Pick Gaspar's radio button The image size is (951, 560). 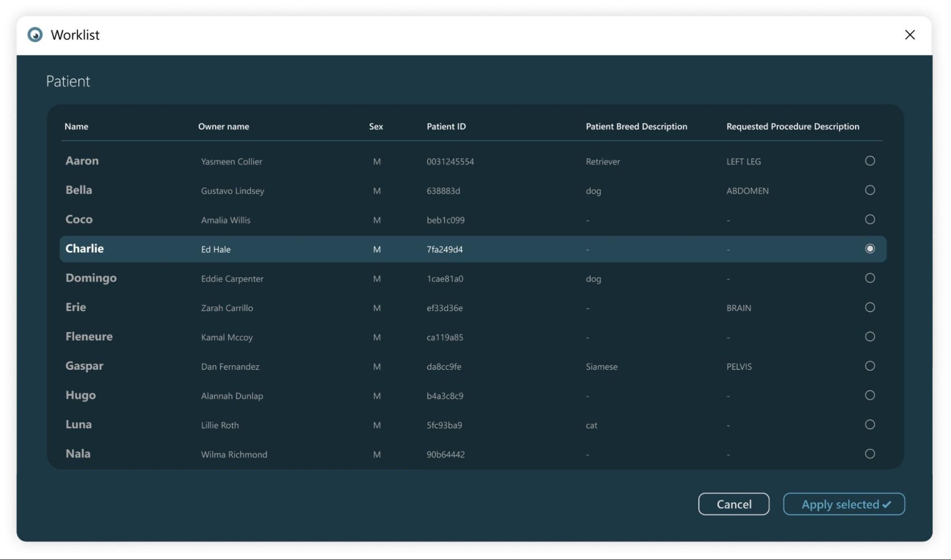870,366
